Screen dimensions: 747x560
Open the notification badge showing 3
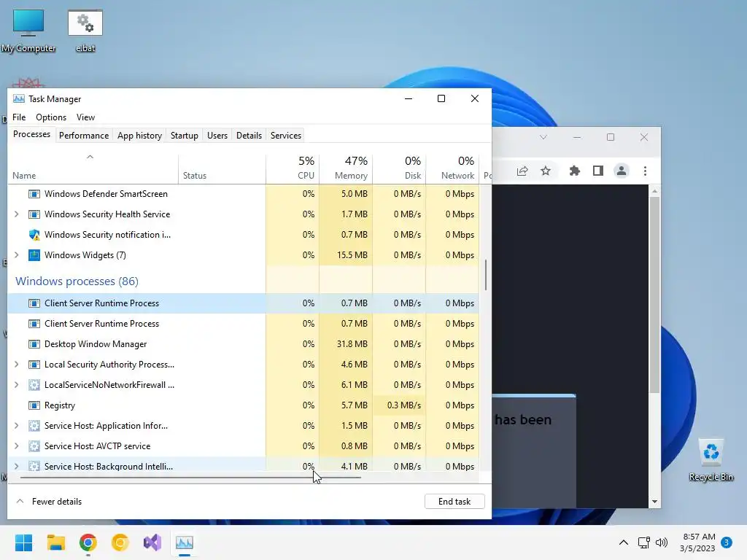(x=727, y=542)
